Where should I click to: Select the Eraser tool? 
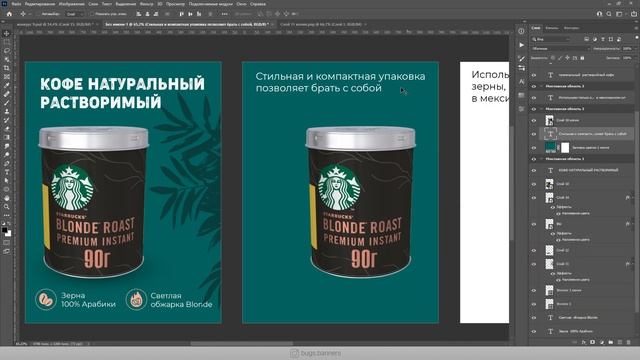[x=7, y=129]
